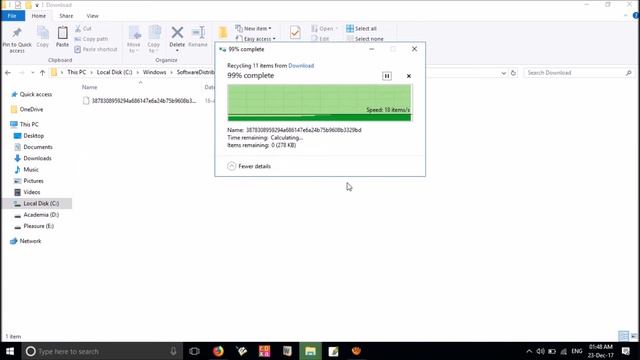Screen dimensions: 640x360
Task: Click This PC in address path
Action: point(77,72)
